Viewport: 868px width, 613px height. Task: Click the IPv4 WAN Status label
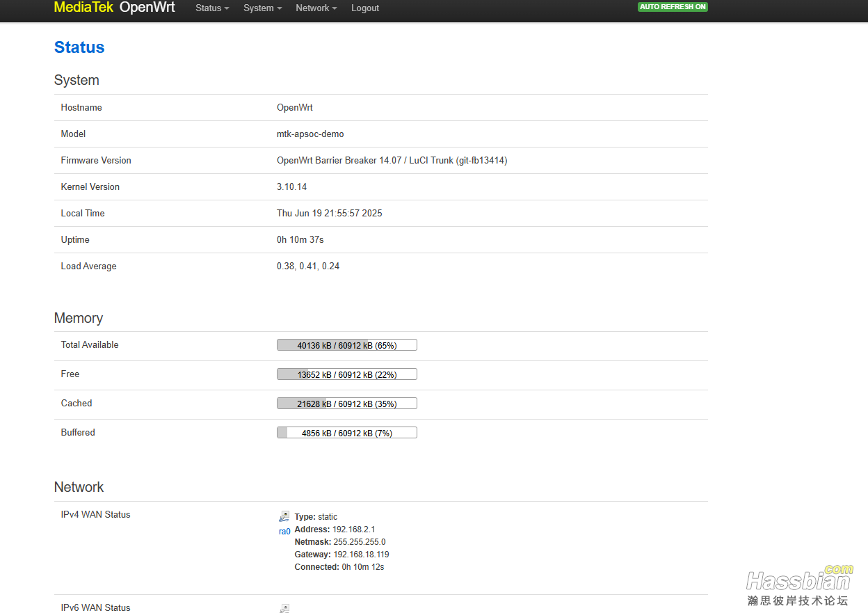click(96, 515)
